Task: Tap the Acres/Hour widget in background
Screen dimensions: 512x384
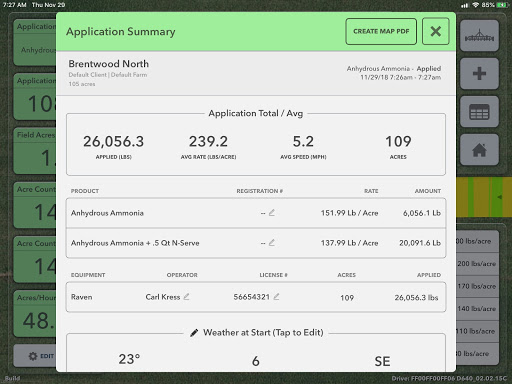Action: point(35,314)
